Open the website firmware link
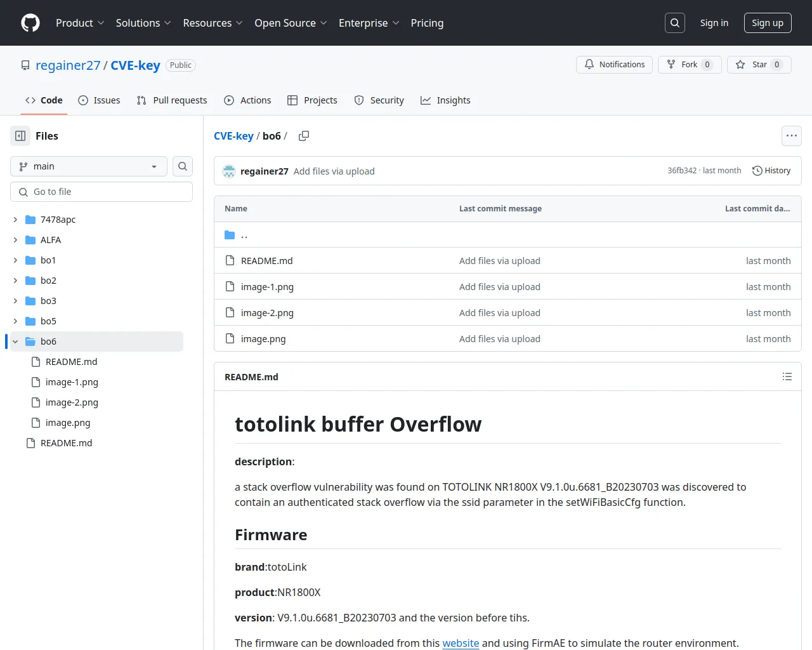 coord(461,643)
